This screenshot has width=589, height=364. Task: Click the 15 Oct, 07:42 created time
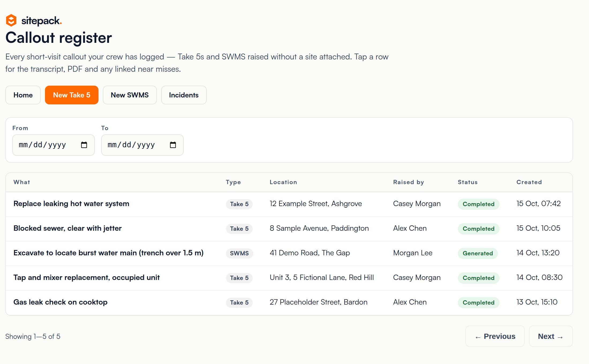[x=538, y=204]
